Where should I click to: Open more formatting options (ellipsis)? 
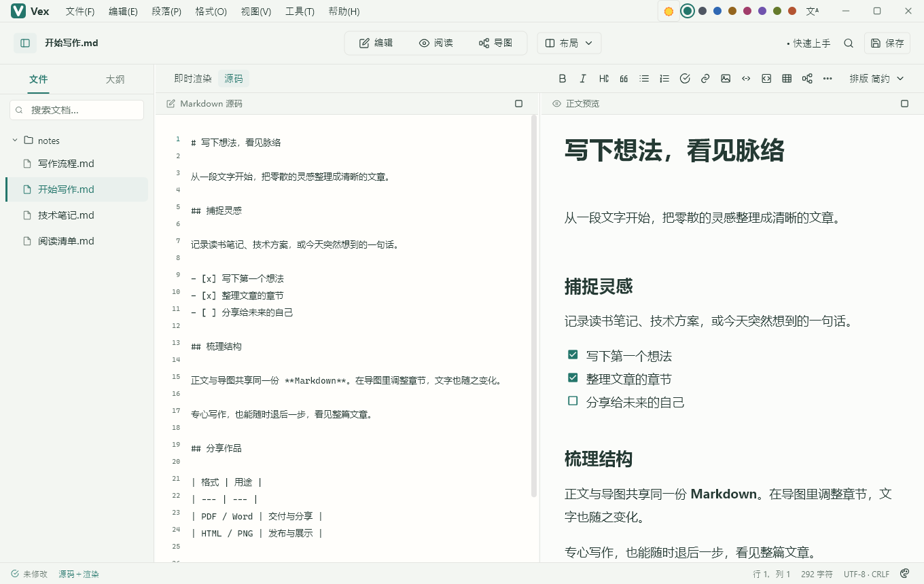pos(828,79)
